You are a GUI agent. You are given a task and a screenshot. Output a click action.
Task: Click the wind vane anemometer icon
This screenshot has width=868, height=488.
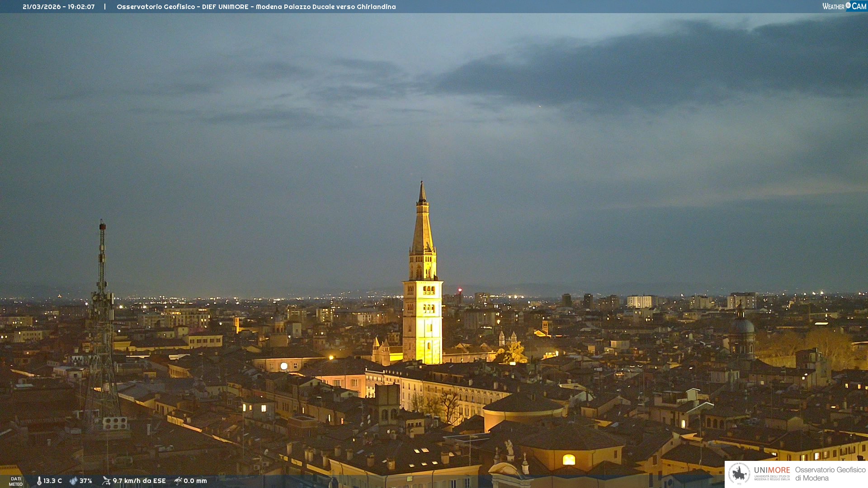(106, 481)
